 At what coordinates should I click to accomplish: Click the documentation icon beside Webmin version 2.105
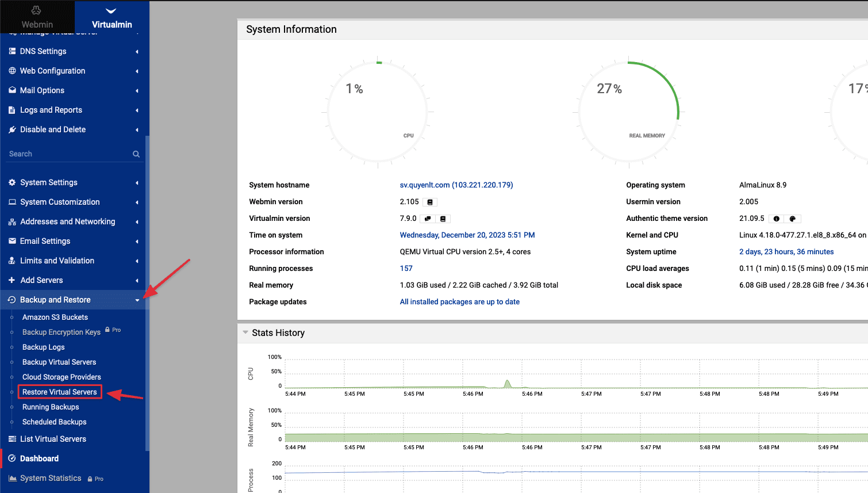(x=430, y=202)
